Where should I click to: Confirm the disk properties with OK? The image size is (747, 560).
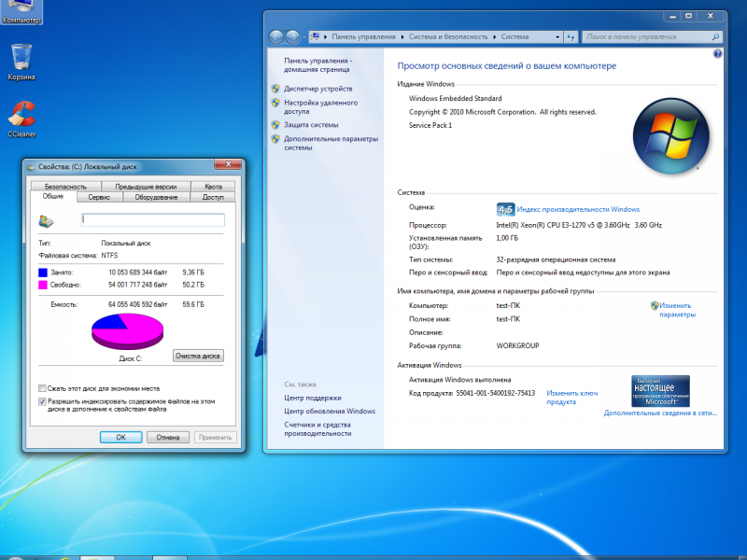pos(121,437)
